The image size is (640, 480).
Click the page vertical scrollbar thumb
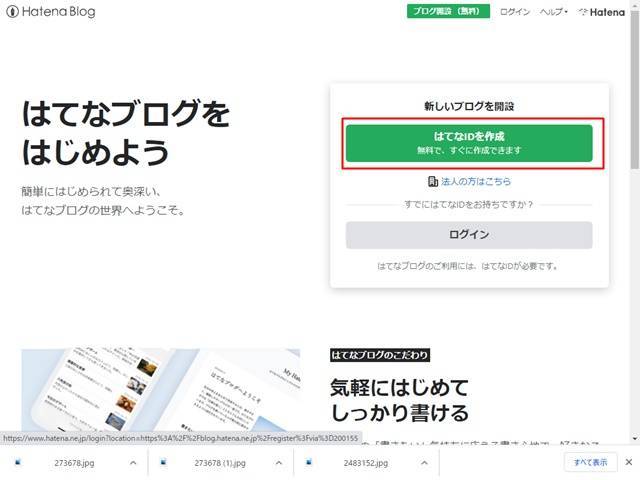pos(635,90)
